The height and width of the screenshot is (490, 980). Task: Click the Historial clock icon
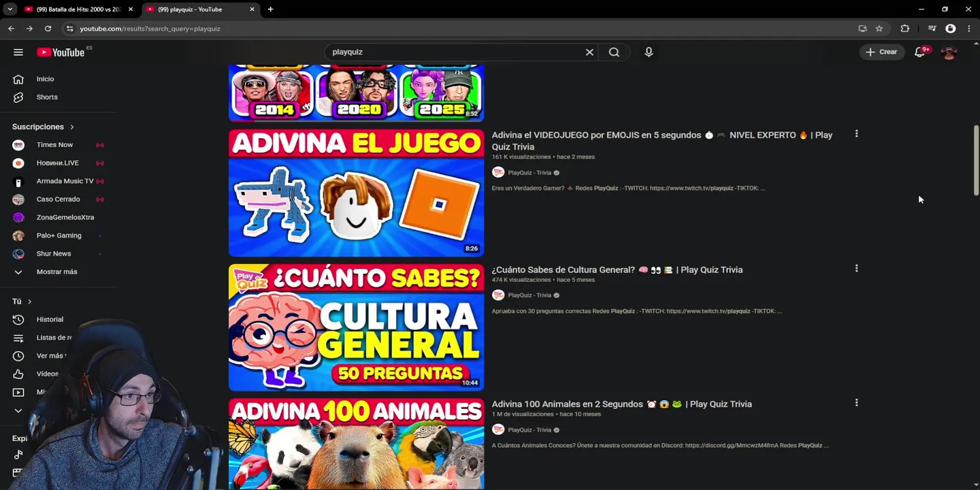[x=18, y=320]
